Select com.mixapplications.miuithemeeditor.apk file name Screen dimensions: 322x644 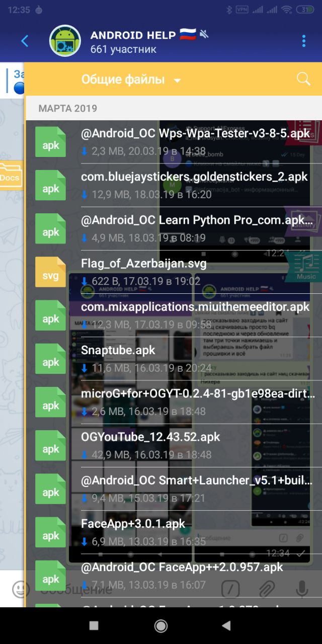tap(195, 307)
